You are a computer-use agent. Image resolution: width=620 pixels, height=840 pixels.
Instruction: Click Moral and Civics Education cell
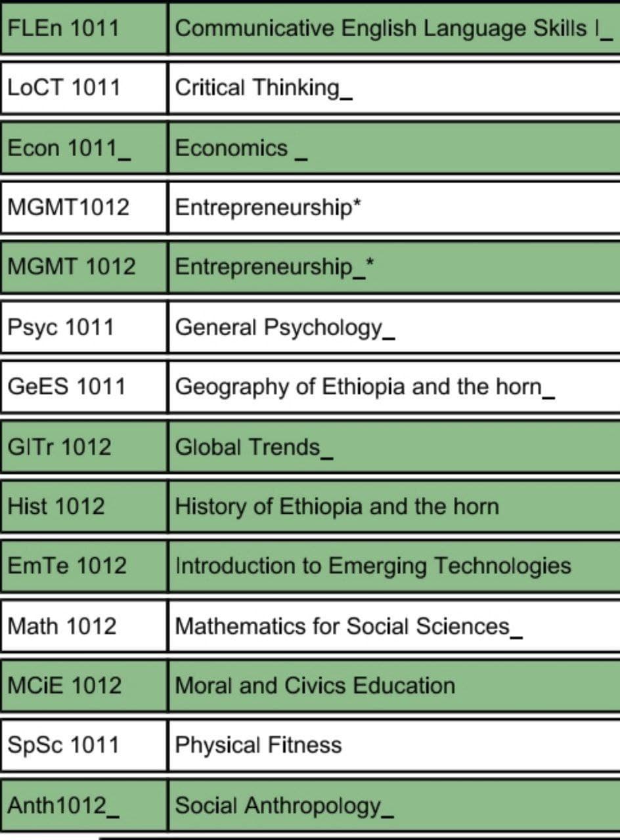coord(394,685)
